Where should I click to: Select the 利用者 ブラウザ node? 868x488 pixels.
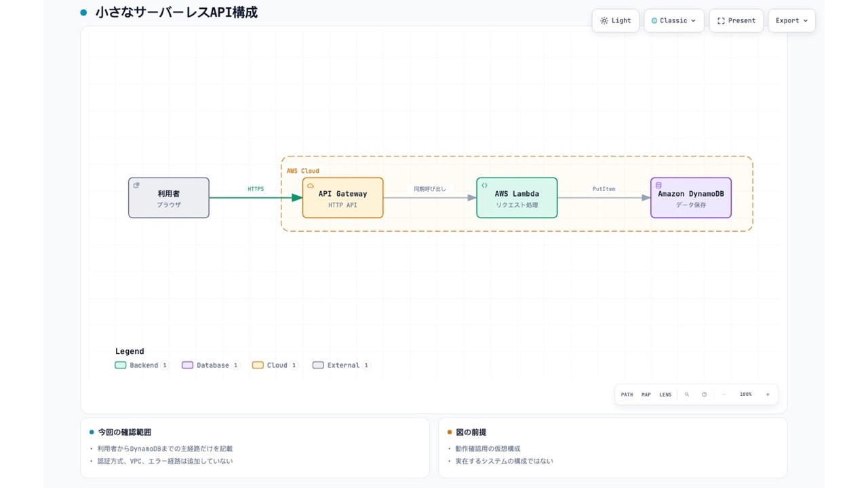[169, 198]
